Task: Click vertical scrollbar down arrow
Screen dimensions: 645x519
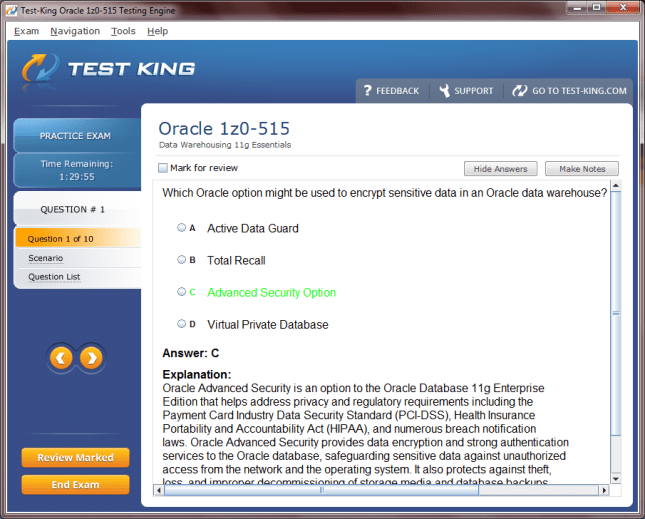Action: pos(616,479)
